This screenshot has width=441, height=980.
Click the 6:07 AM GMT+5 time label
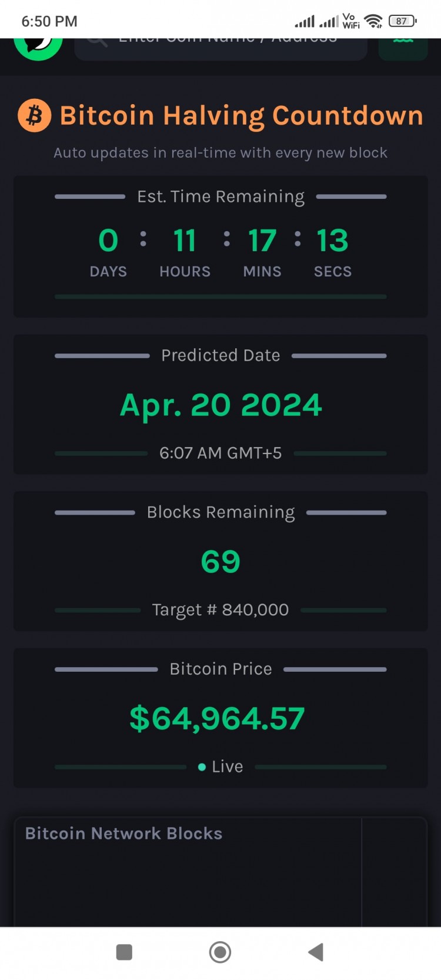(x=220, y=453)
